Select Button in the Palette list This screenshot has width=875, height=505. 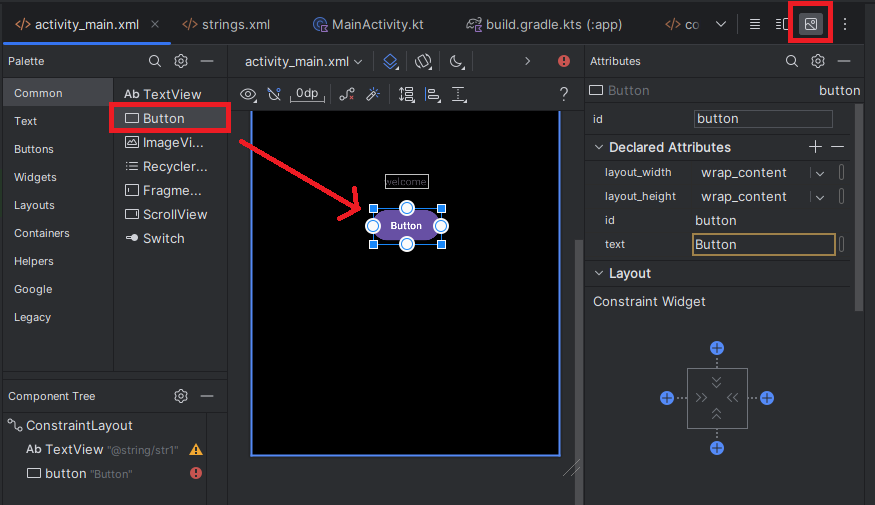tap(163, 118)
